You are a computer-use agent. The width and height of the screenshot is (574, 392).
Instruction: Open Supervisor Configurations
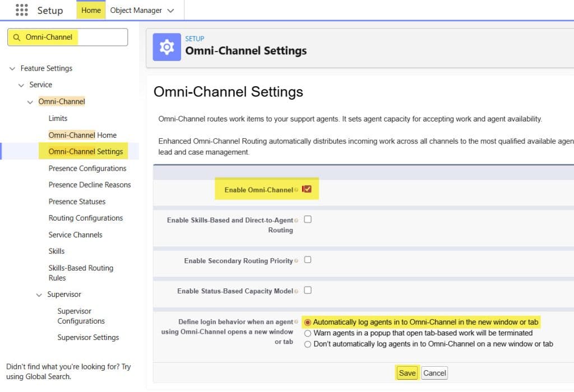pos(81,316)
